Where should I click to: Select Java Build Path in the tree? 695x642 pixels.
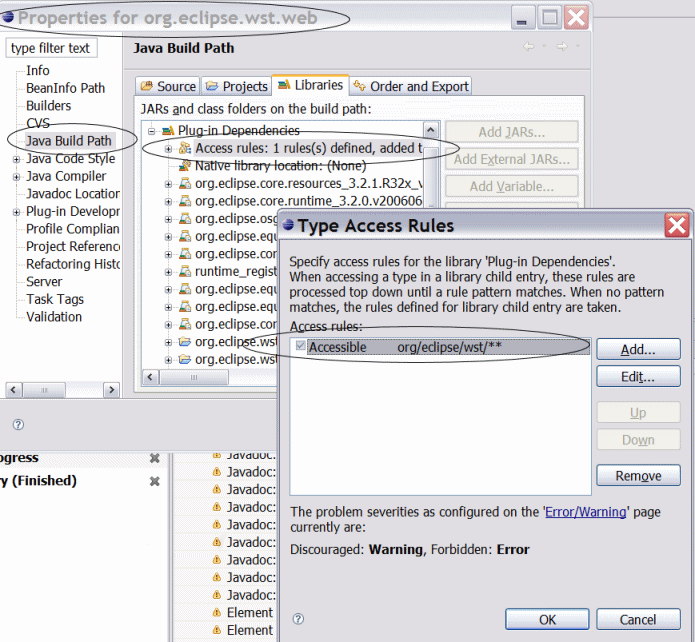click(x=69, y=141)
